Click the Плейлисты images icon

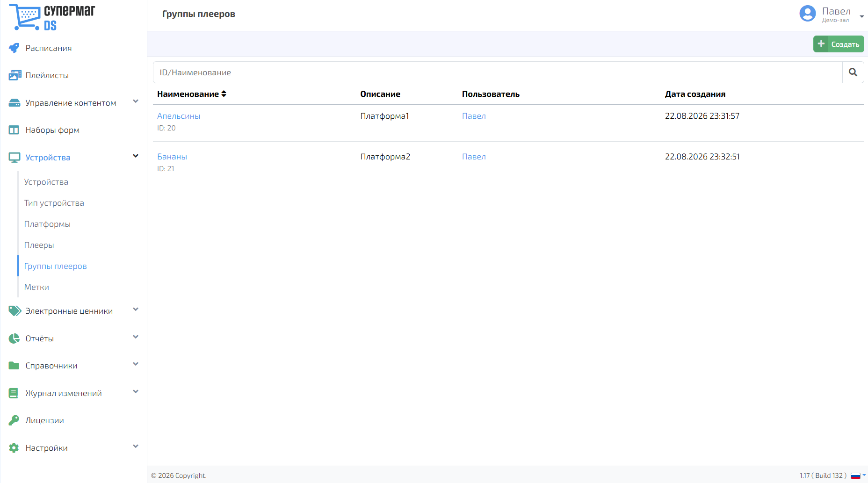click(14, 75)
